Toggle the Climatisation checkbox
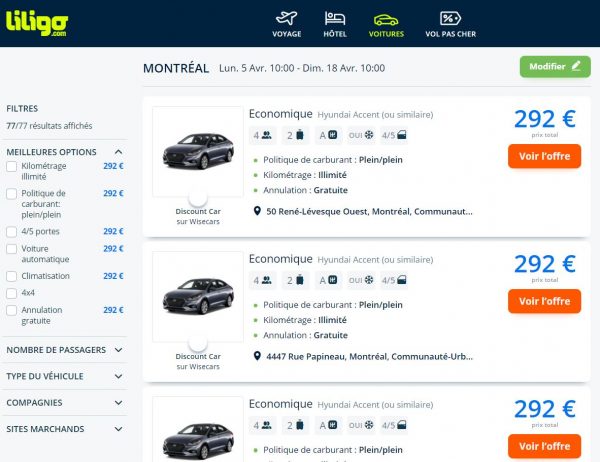This screenshot has width=600, height=462. tap(11, 276)
